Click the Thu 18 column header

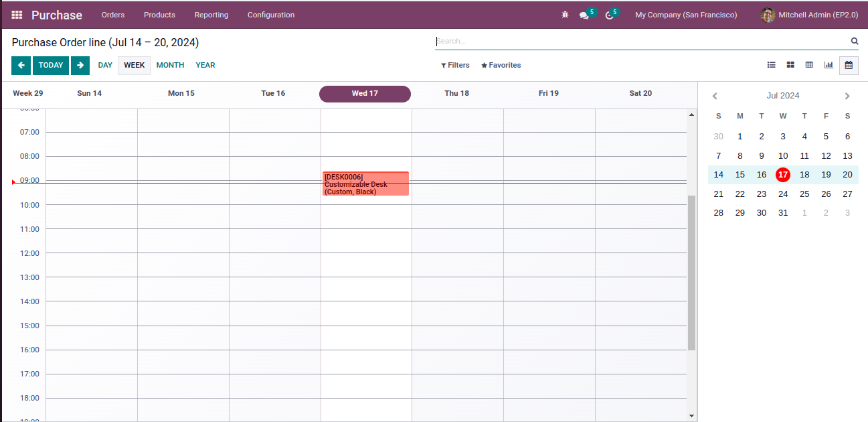(x=456, y=94)
